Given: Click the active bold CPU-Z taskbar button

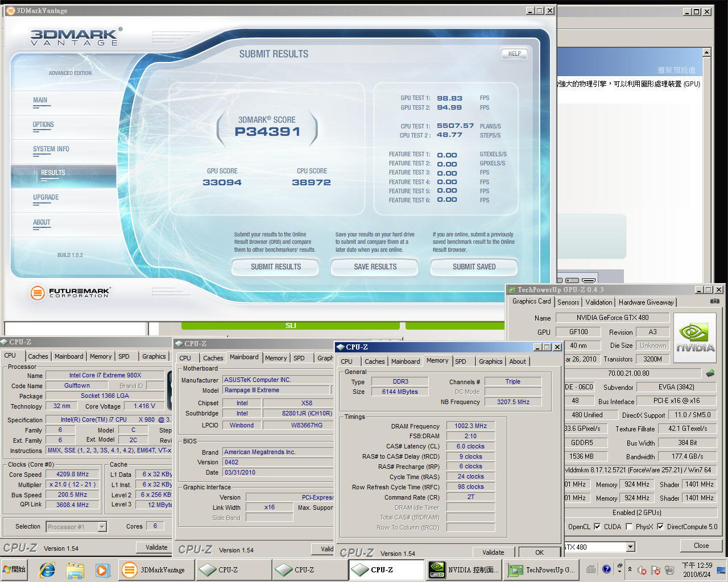Looking at the screenshot, I should [x=386, y=569].
